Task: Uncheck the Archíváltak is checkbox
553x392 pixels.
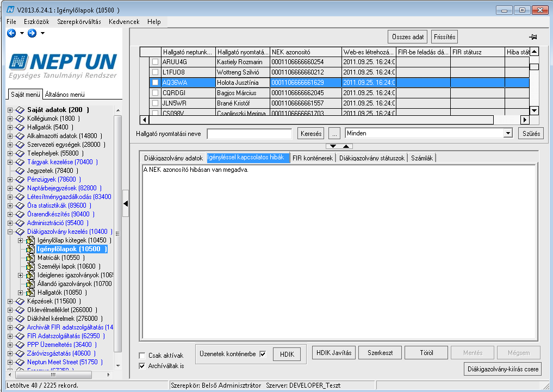Action: click(142, 366)
